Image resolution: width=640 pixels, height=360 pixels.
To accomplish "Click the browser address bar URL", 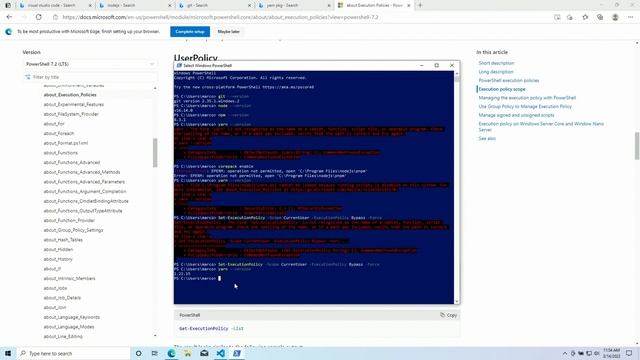I will click(x=220, y=17).
